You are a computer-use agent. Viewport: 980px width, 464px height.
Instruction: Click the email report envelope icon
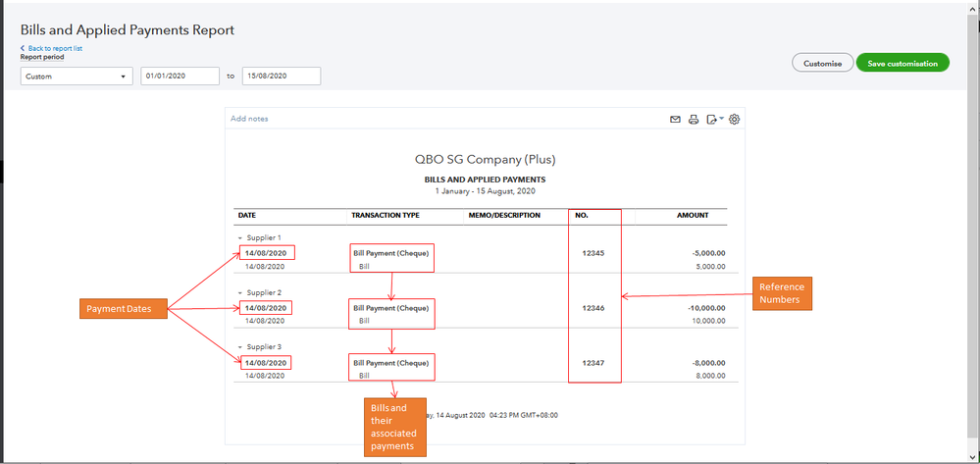[x=675, y=120]
